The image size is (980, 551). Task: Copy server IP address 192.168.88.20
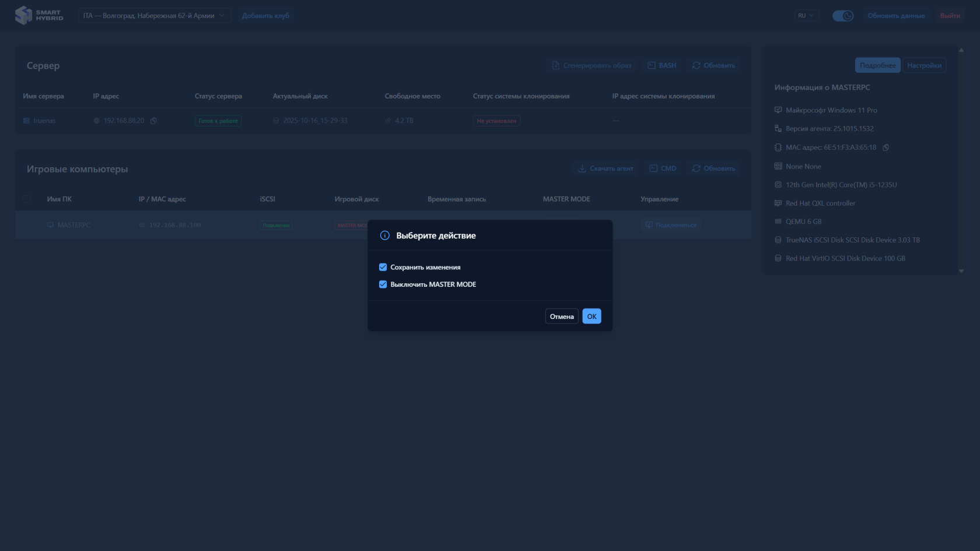point(153,121)
